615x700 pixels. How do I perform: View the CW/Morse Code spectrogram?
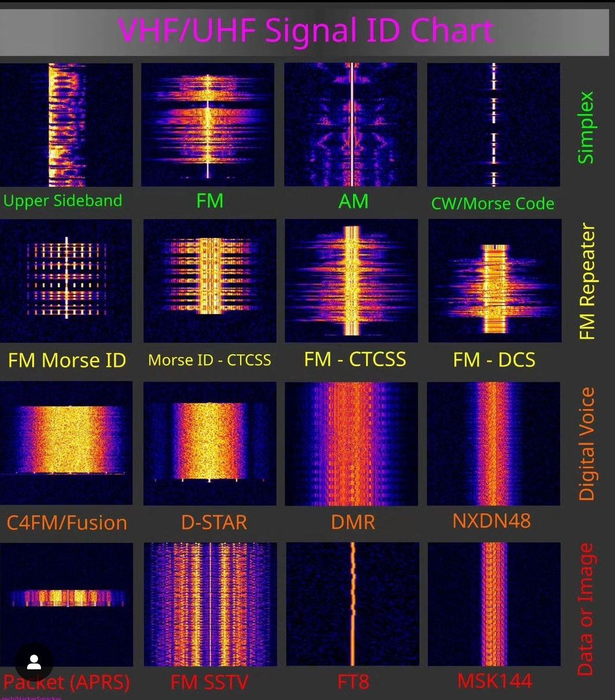pos(493,124)
